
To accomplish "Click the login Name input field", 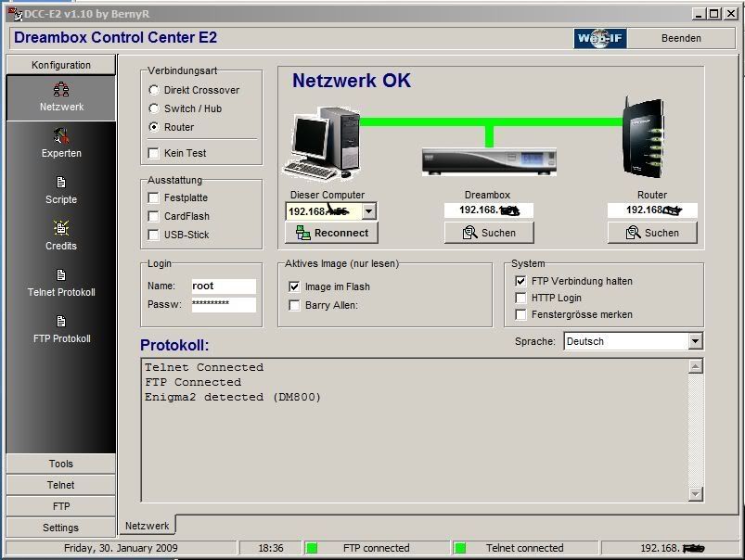I will click(x=224, y=286).
